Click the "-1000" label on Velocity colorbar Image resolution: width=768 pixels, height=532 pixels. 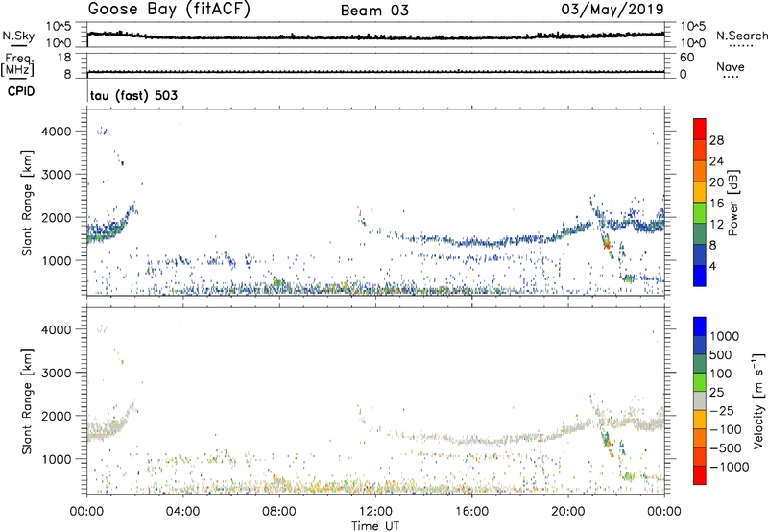(x=730, y=467)
